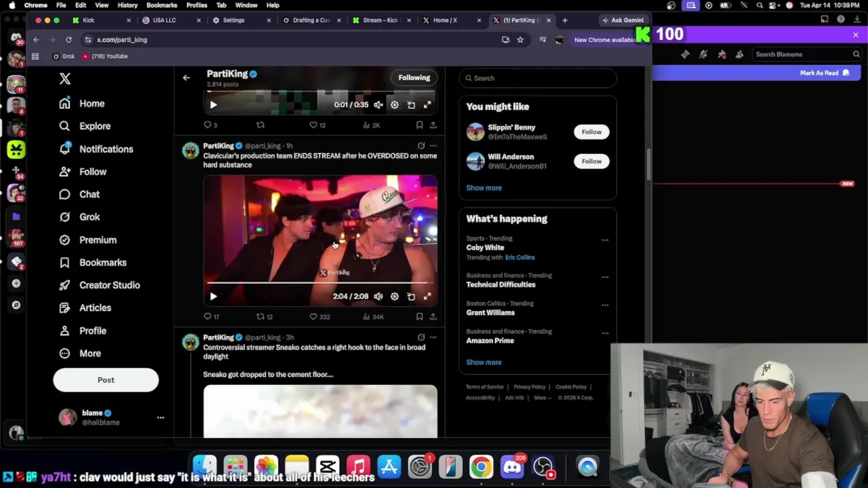This screenshot has height=488, width=868.
Task: Seek along the Clavicular video progress bar
Action: pos(320,283)
